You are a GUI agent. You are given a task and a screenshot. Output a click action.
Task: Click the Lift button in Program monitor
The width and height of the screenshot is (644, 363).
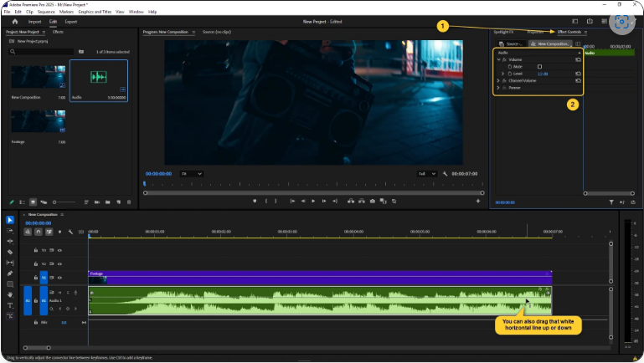pyautogui.click(x=351, y=202)
